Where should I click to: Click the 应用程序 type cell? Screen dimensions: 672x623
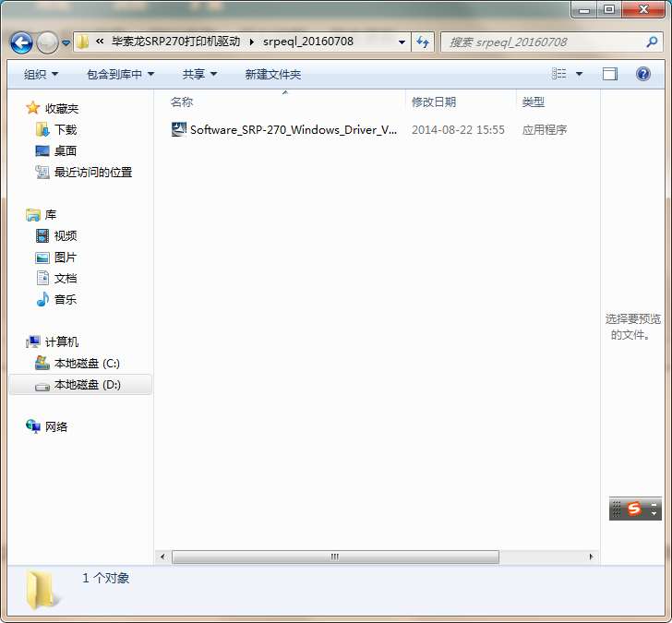click(545, 130)
